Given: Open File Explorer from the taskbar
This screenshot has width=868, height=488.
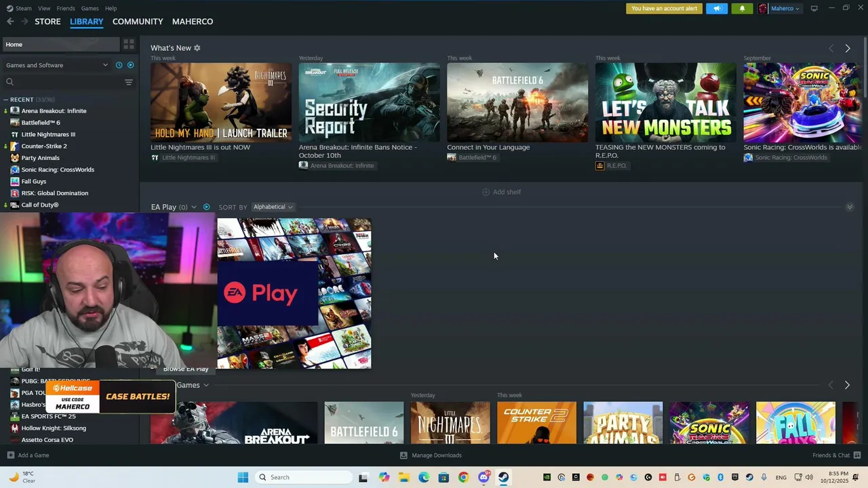Looking at the screenshot, I should click(x=404, y=477).
